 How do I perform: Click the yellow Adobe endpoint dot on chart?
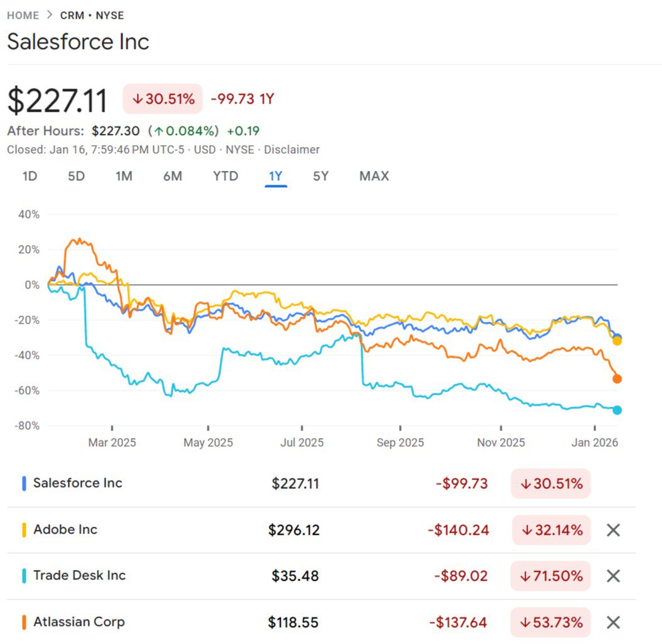(x=617, y=341)
